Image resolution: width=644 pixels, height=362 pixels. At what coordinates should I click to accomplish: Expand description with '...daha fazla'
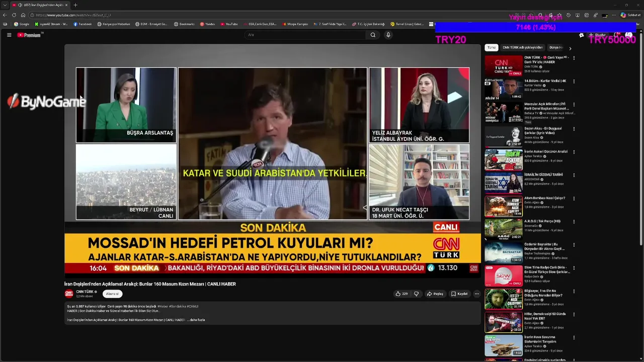tap(196, 320)
